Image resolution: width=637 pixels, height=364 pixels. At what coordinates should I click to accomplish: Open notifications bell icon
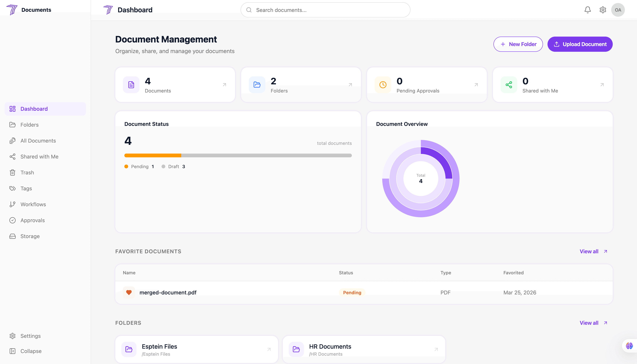[588, 10]
